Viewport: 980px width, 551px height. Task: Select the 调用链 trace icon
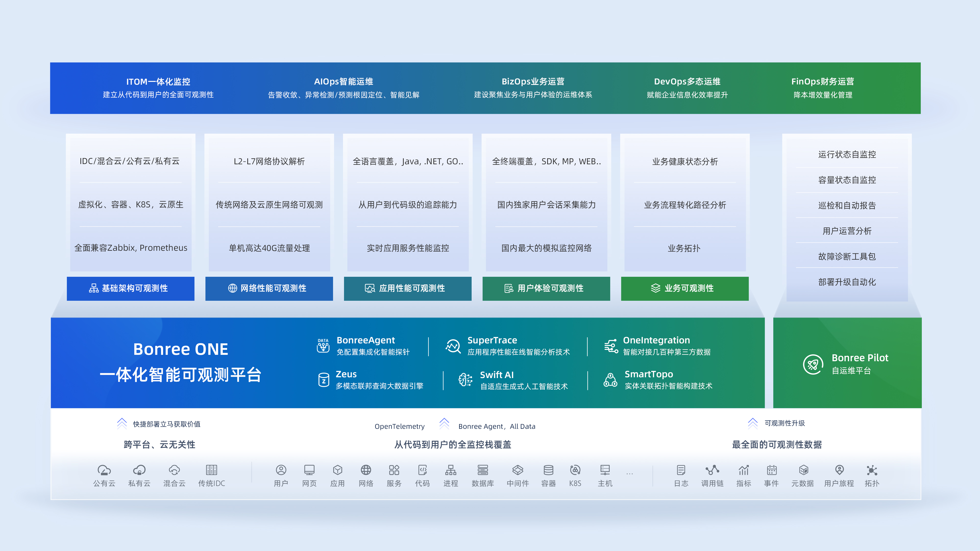[x=712, y=470]
